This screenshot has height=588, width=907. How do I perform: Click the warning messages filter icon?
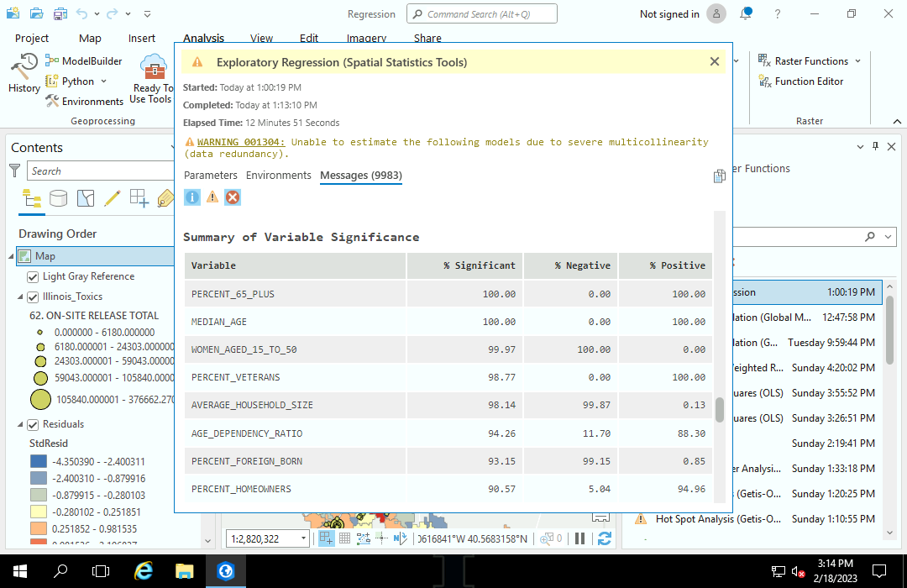[212, 197]
